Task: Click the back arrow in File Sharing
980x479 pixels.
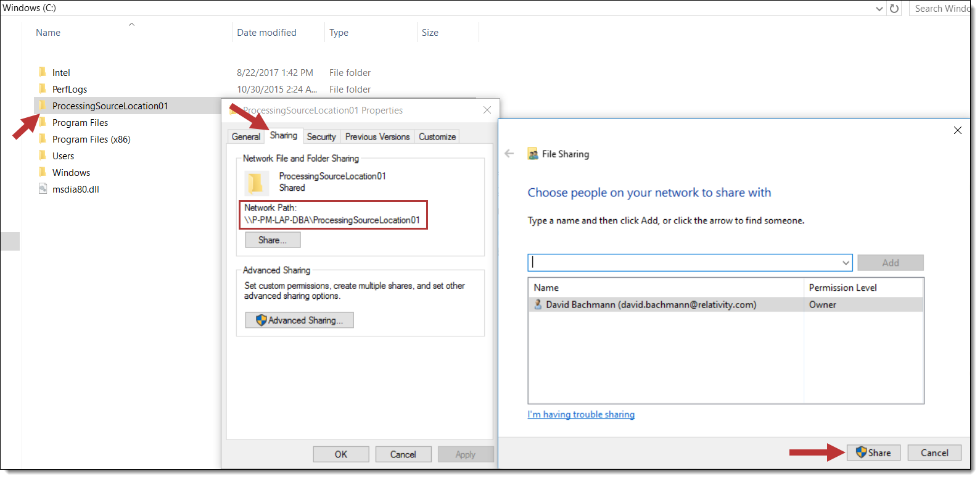Action: click(x=509, y=154)
